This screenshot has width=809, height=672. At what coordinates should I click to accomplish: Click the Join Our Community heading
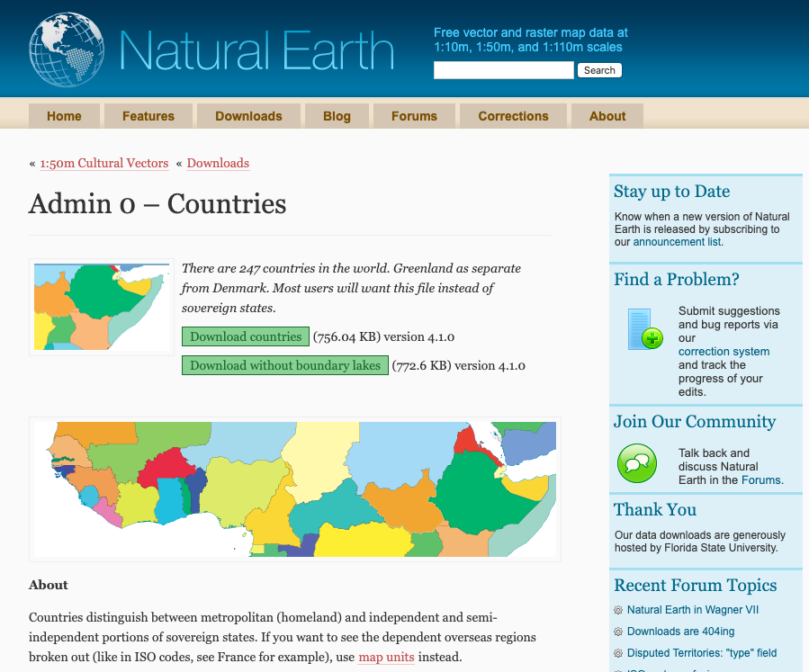pyautogui.click(x=695, y=422)
